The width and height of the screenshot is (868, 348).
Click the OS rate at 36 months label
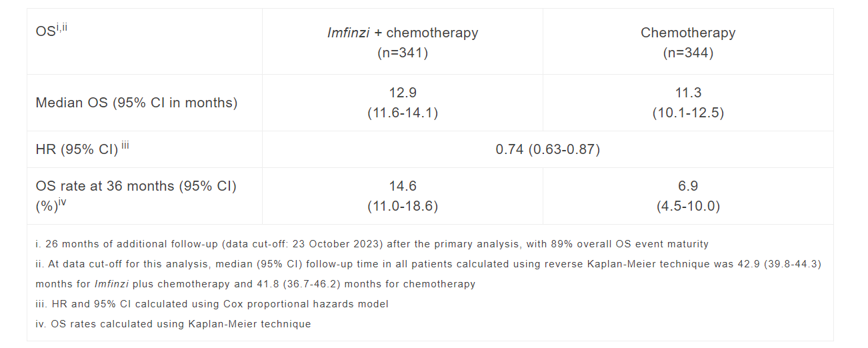(136, 196)
